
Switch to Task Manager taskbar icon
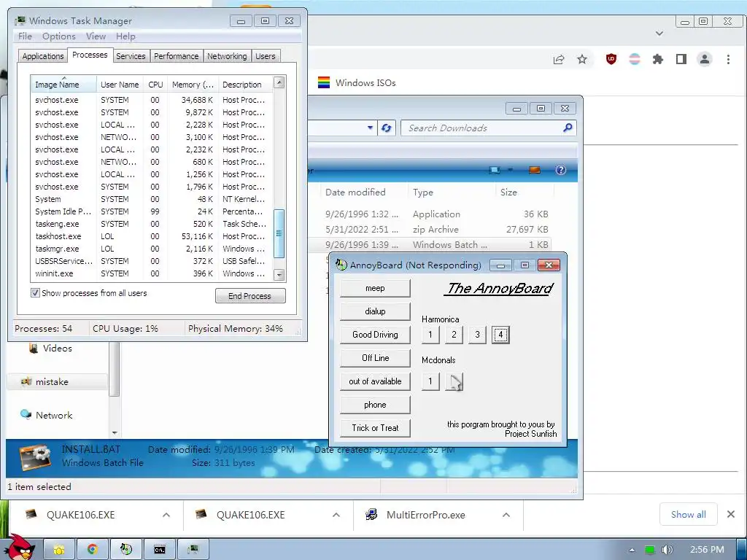click(193, 550)
